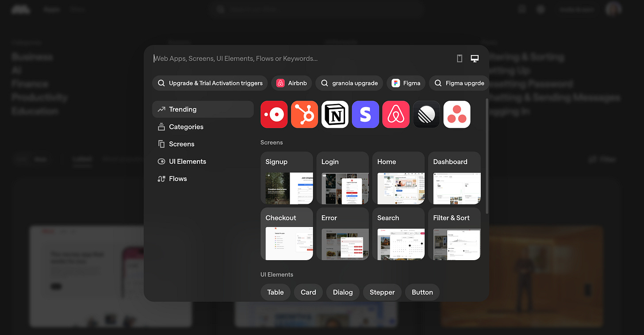Open the HubSpot app icon
This screenshot has height=335, width=644.
(305, 114)
